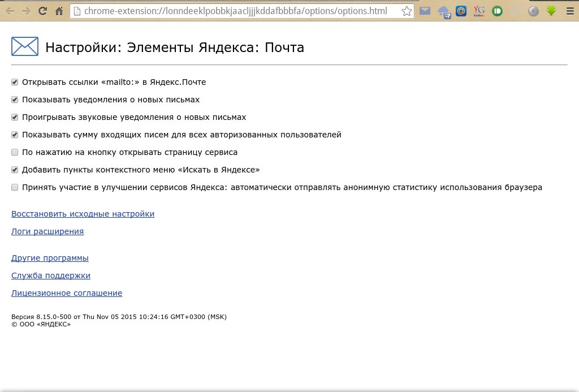
Task: Open the green download arrow extension
Action: [551, 11]
